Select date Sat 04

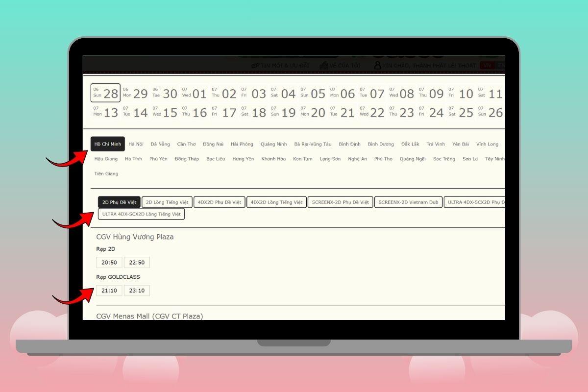tap(283, 93)
